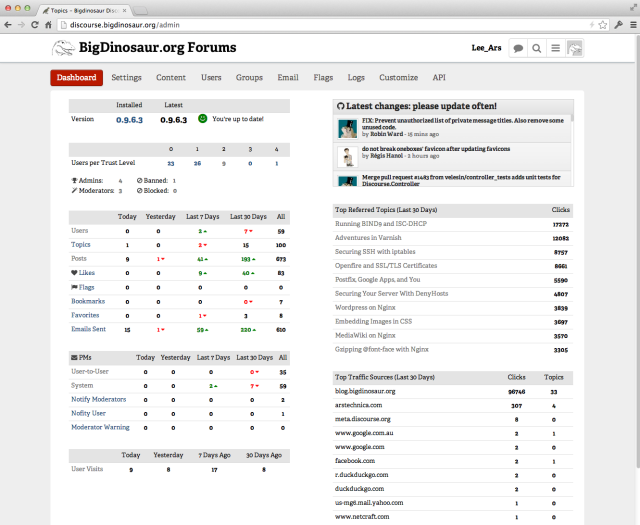640x525 pixels.
Task: Open the browser home icon
Action: (48, 25)
